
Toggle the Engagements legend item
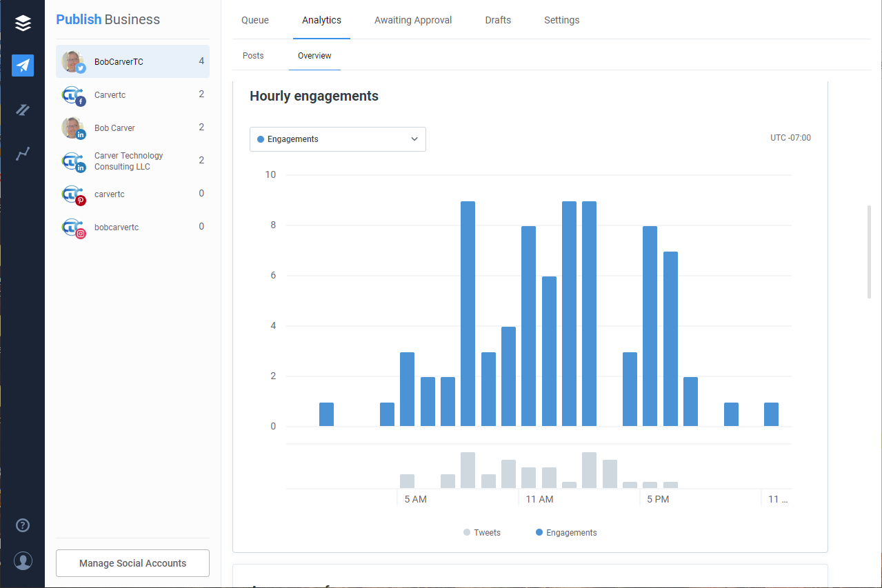[566, 532]
